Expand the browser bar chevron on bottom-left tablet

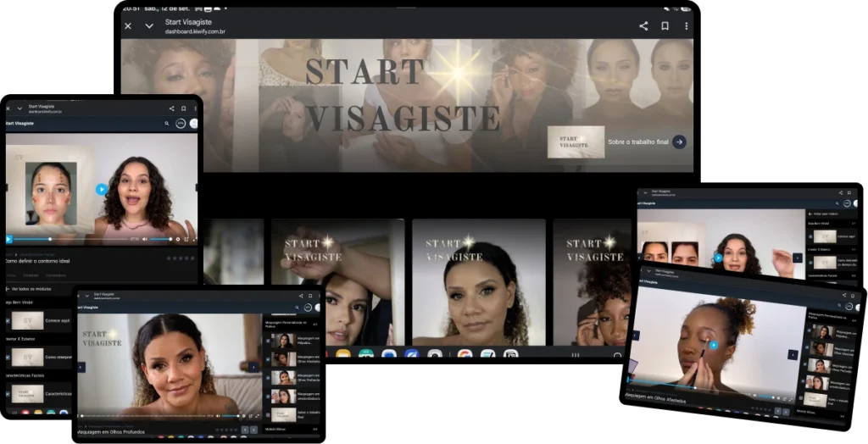(87, 297)
